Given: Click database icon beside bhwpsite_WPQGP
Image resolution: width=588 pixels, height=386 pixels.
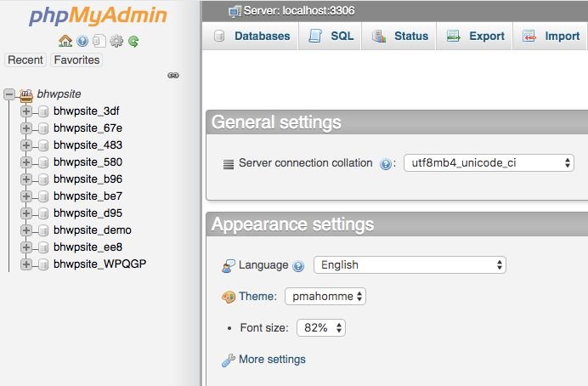Looking at the screenshot, I should click(43, 264).
